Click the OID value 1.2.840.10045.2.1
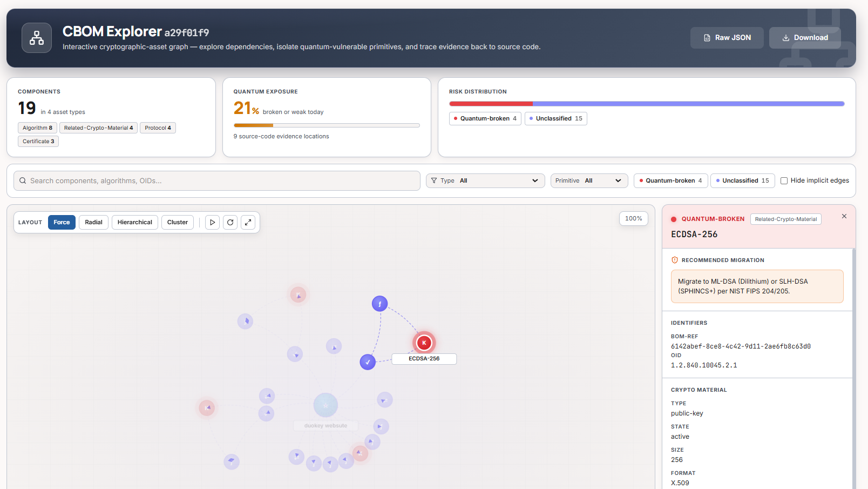 click(704, 365)
